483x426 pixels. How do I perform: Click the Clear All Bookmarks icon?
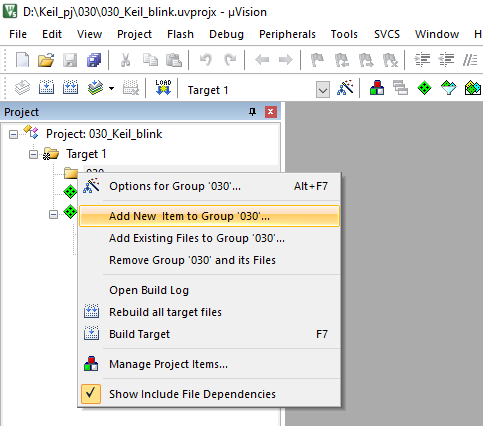[390, 60]
